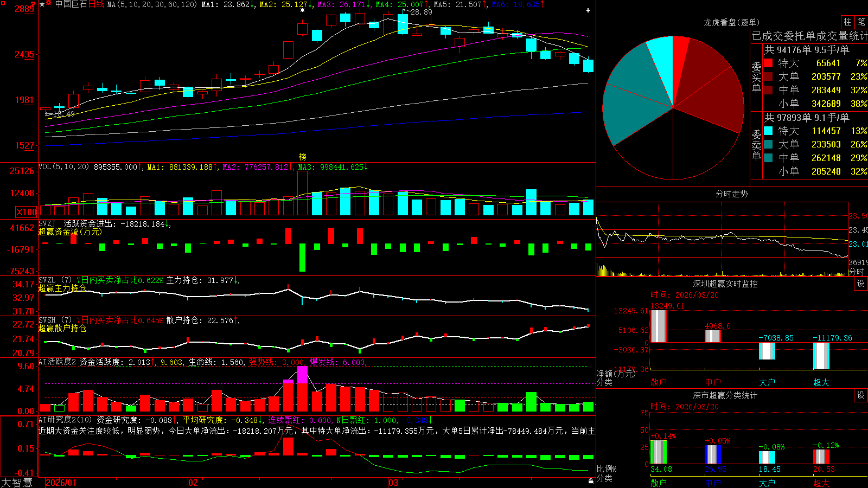Open 设 settings for 深圳超赢实时监控
The image size is (868, 488).
[x=861, y=284]
